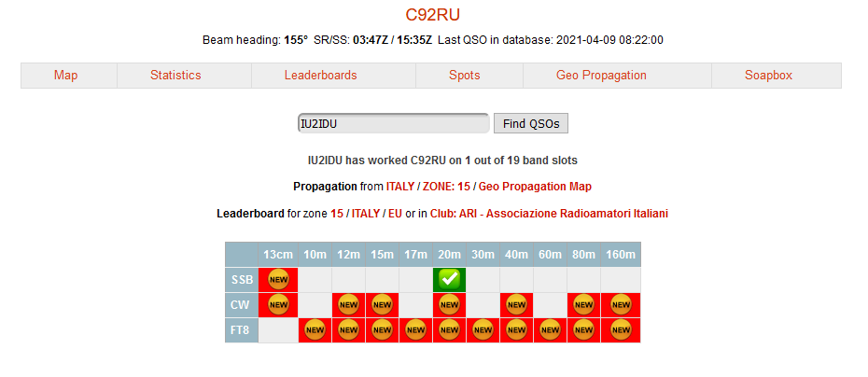The image size is (868, 377).
Task: Click the 30m column header
Action: pos(483,255)
